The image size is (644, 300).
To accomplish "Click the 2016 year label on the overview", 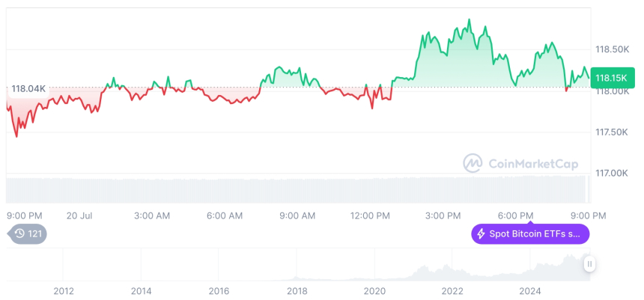I will tap(219, 290).
